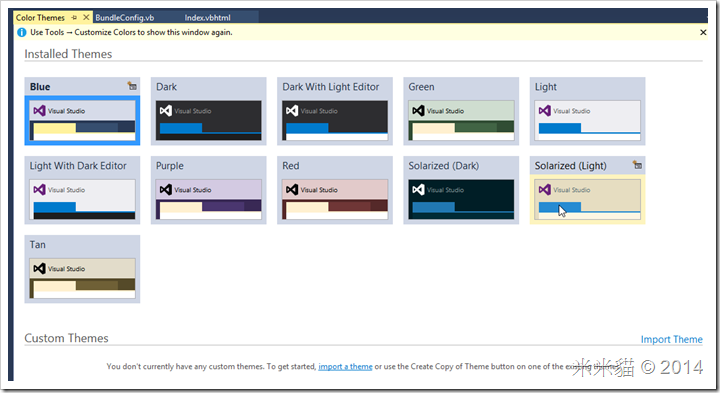Image resolution: width=720 pixels, height=393 pixels.
Task: Click the Visual Studio logo in Dark preview
Action: [166, 111]
